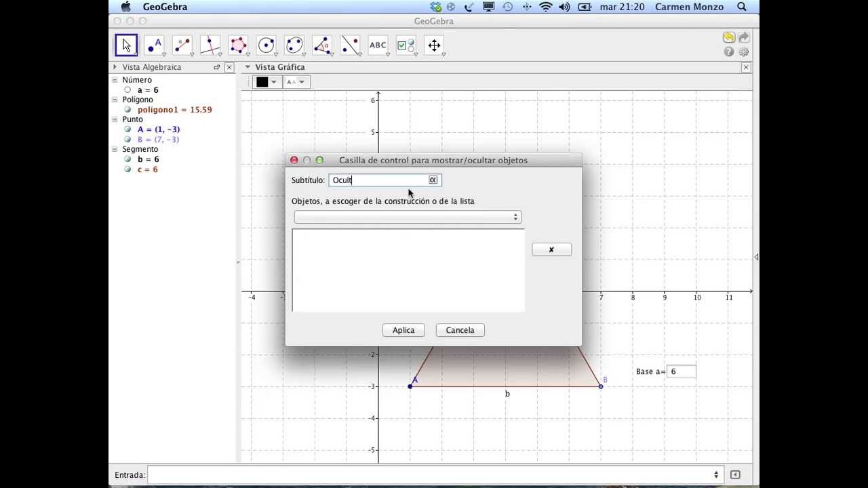
Task: Toggle visibility of segment b = 6
Action: pos(127,159)
